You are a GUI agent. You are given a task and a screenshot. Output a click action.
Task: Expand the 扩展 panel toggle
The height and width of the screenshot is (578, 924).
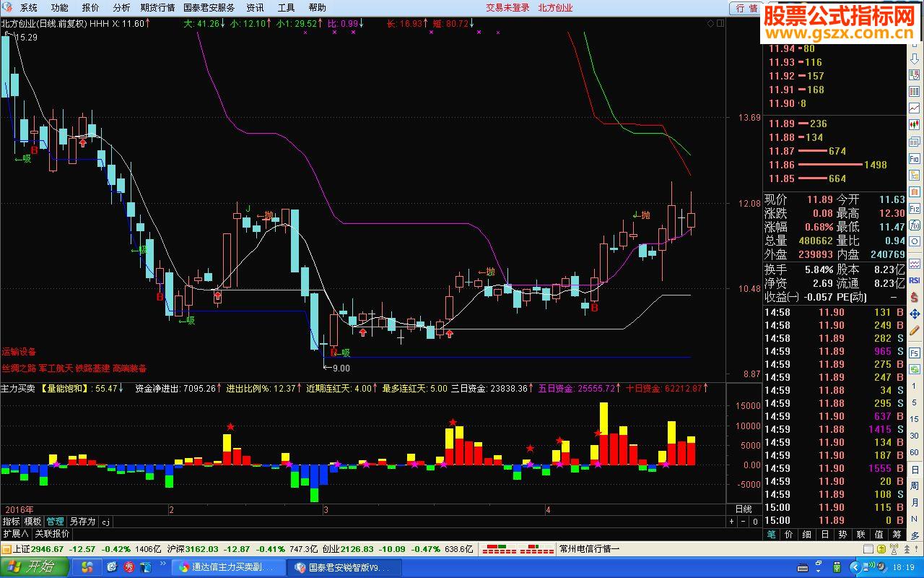(15, 533)
